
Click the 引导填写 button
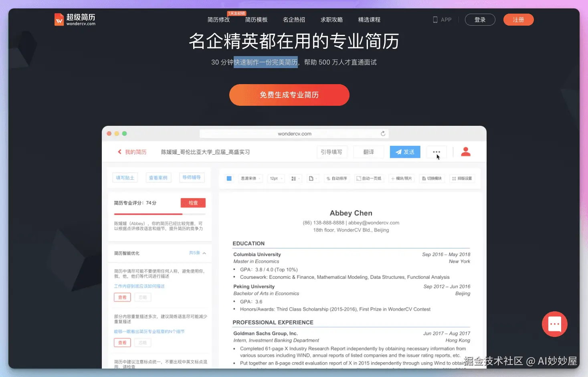pos(331,152)
